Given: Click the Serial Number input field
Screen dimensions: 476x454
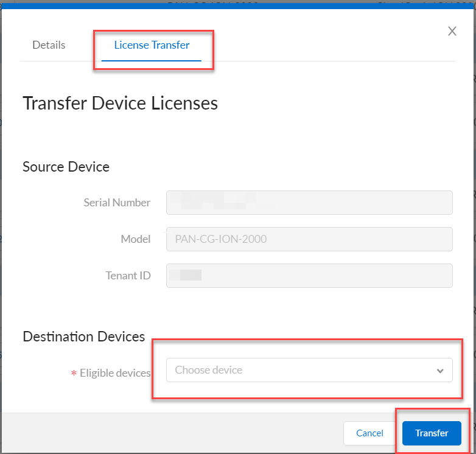Looking at the screenshot, I should (x=309, y=203).
